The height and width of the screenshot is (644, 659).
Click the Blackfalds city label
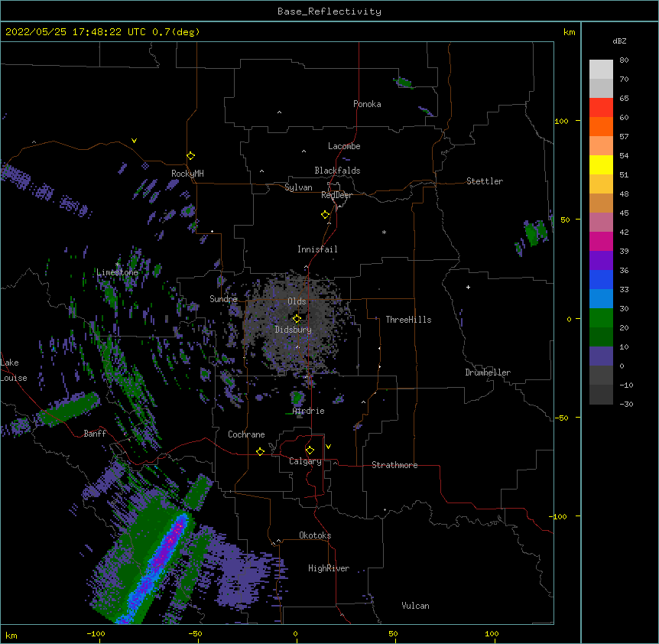(x=337, y=171)
